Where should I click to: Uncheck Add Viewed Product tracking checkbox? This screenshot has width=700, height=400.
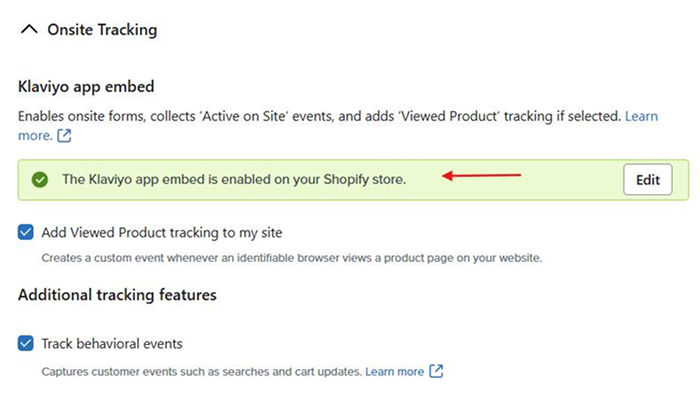[25, 232]
